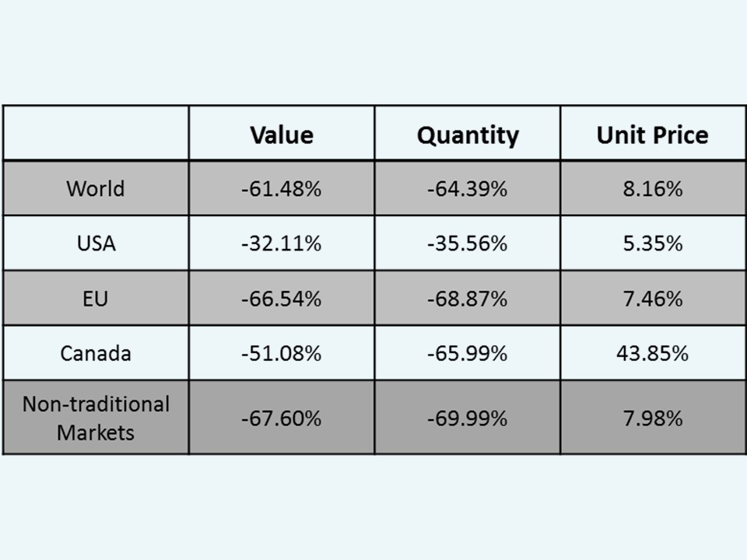Click Canada unit price 43.85%

(652, 353)
